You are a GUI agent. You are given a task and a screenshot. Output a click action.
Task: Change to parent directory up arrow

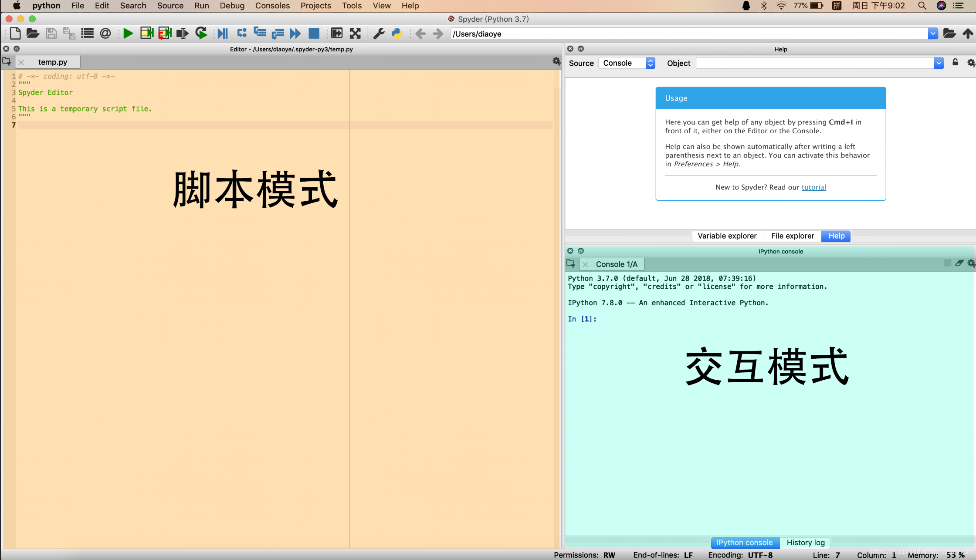tap(968, 34)
